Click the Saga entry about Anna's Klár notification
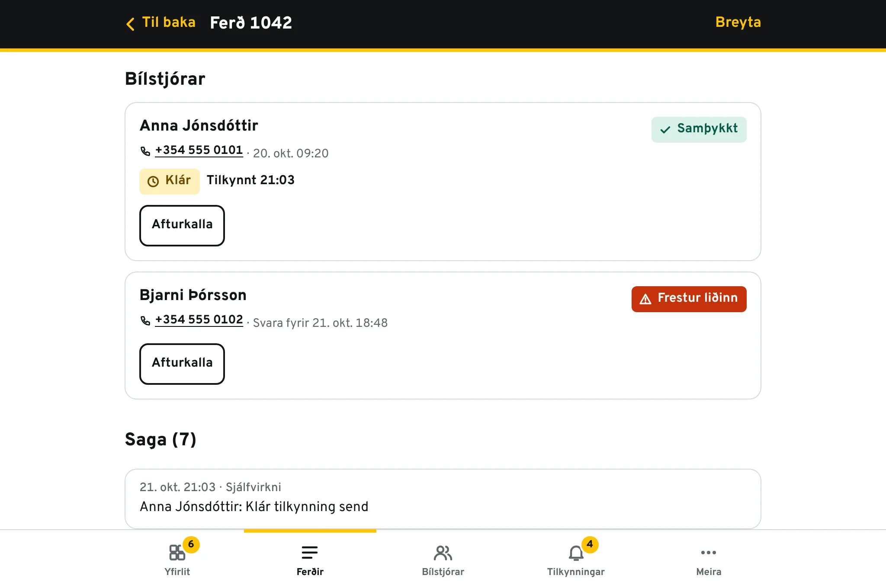Image resolution: width=886 pixels, height=588 pixels. point(443,499)
